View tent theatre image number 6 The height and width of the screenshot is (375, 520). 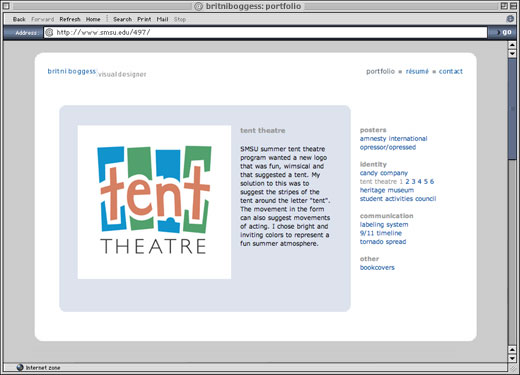[432, 181]
